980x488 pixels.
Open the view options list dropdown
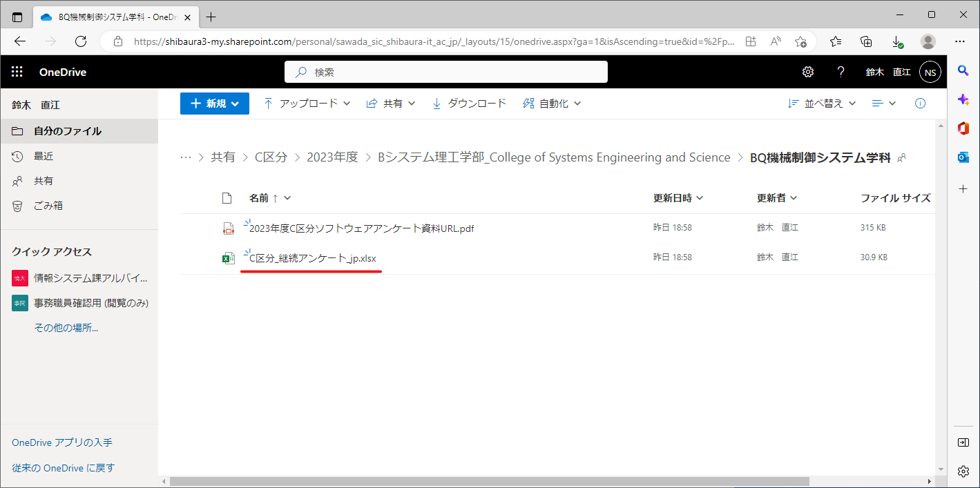pos(883,104)
